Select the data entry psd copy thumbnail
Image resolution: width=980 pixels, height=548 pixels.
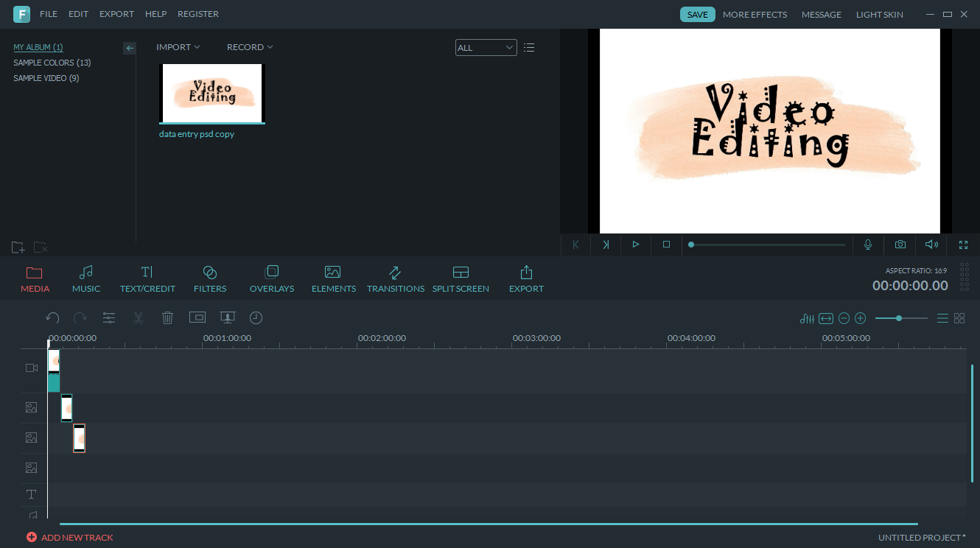(212, 94)
